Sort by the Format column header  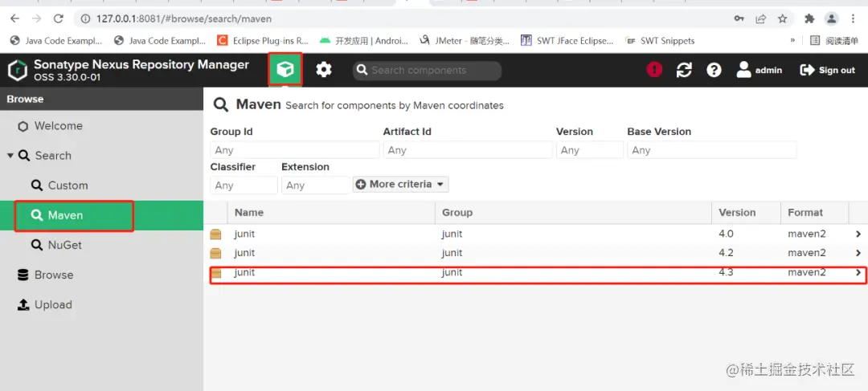[814, 213]
